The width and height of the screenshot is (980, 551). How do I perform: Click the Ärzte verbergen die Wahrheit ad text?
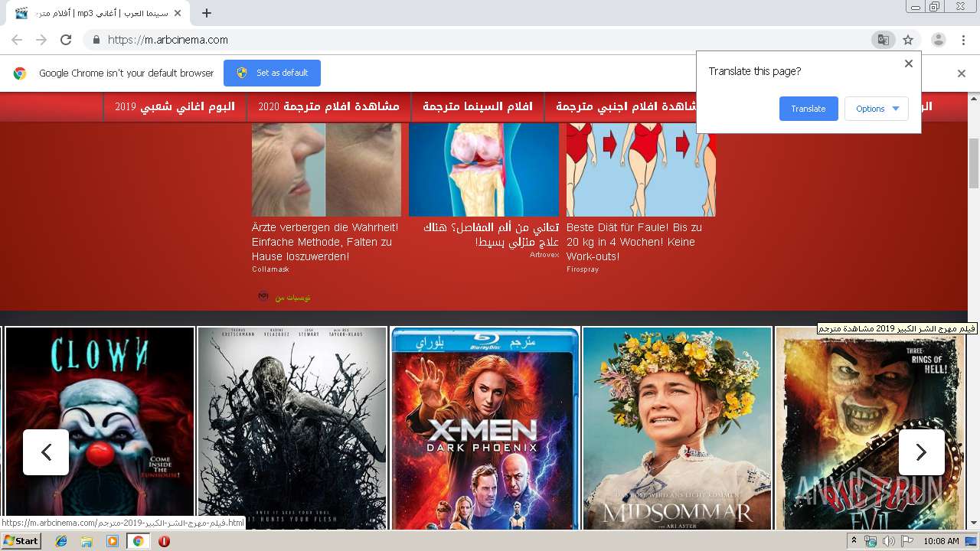[x=326, y=242]
